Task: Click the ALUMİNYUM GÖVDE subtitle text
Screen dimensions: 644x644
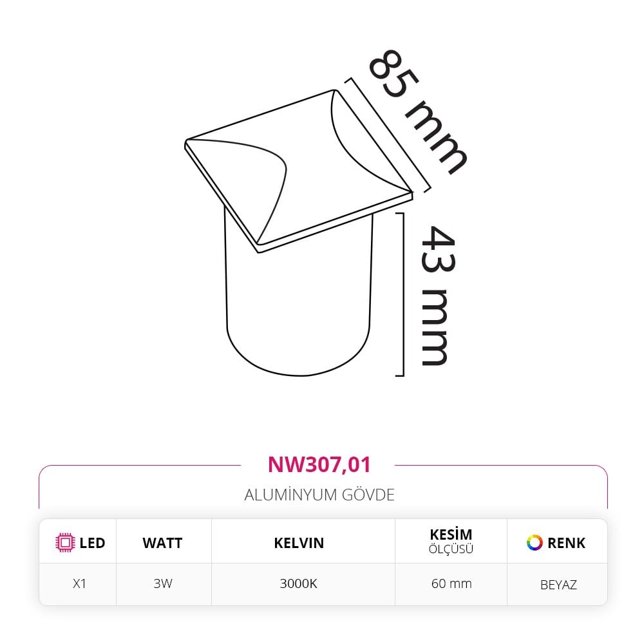Action: click(x=319, y=495)
